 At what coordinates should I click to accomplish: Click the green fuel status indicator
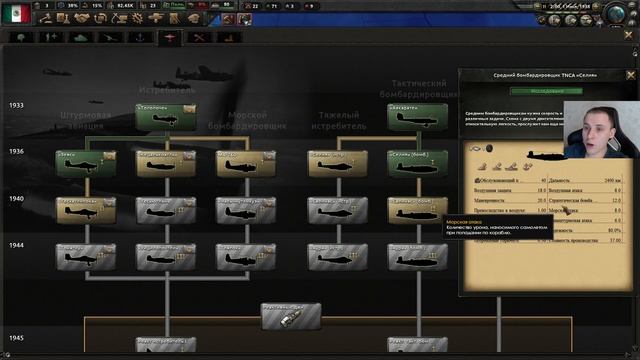(174, 6)
